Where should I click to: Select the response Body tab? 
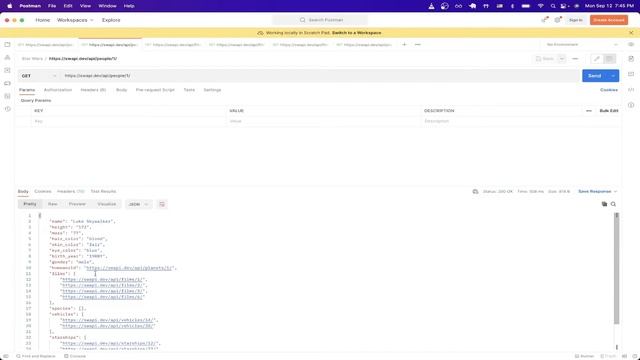pyautogui.click(x=23, y=191)
